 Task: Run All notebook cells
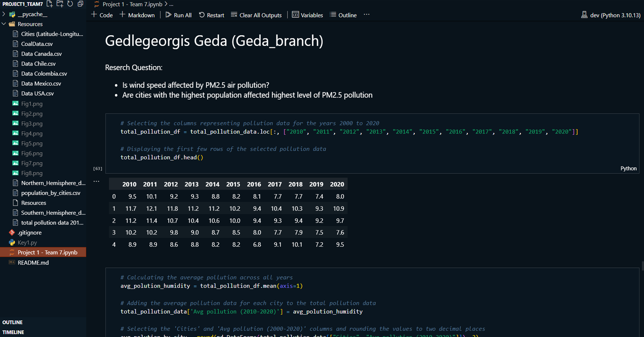(179, 15)
